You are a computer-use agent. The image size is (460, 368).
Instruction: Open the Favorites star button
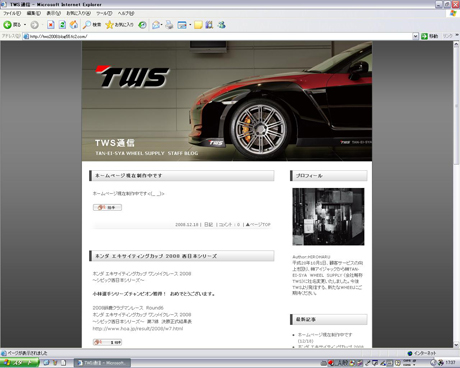click(119, 25)
